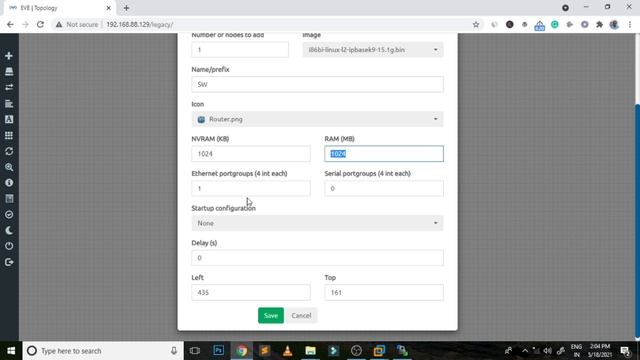Open Sublime Text from taskbar
The image size is (640, 360).
(264, 351)
